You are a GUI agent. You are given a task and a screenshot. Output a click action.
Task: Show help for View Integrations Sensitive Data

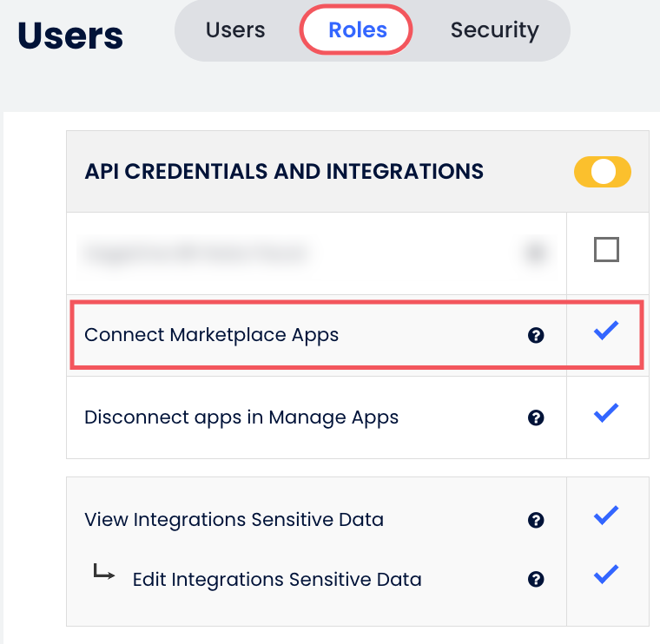(x=536, y=520)
